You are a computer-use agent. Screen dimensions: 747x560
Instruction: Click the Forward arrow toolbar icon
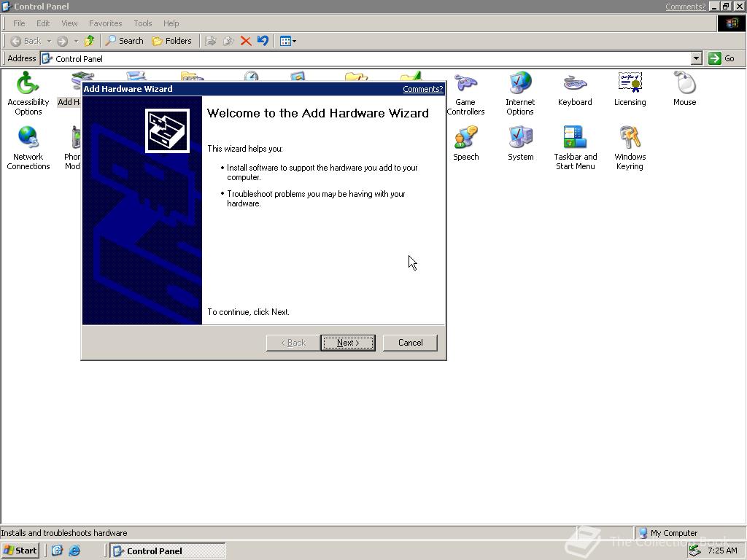tap(63, 41)
